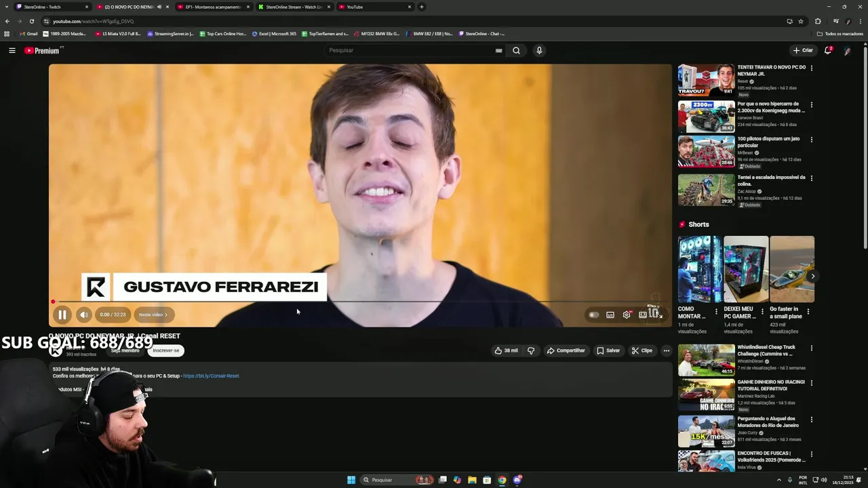Reload the page with the refresh icon
The height and width of the screenshot is (488, 868).
tap(31, 21)
